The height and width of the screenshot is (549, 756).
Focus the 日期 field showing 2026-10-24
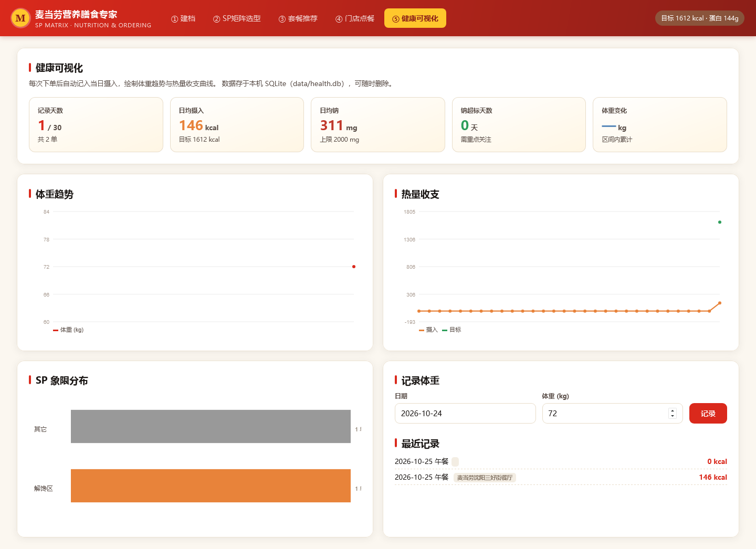465,414
